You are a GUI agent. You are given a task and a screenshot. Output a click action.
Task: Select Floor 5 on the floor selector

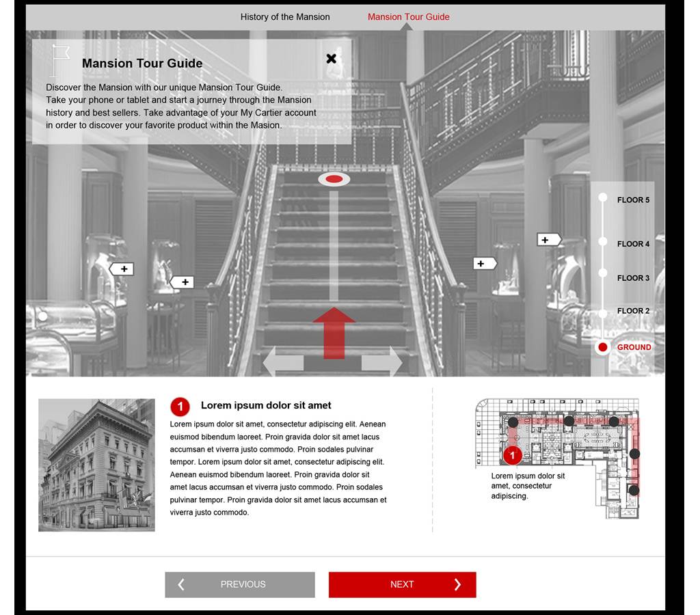point(603,199)
